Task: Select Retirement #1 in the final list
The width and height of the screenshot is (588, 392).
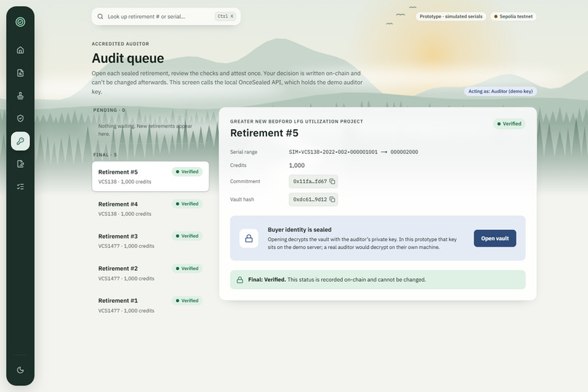Action: pos(150,305)
